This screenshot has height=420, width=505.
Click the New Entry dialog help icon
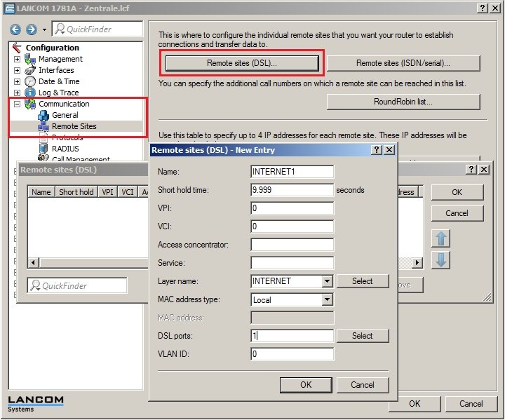377,150
